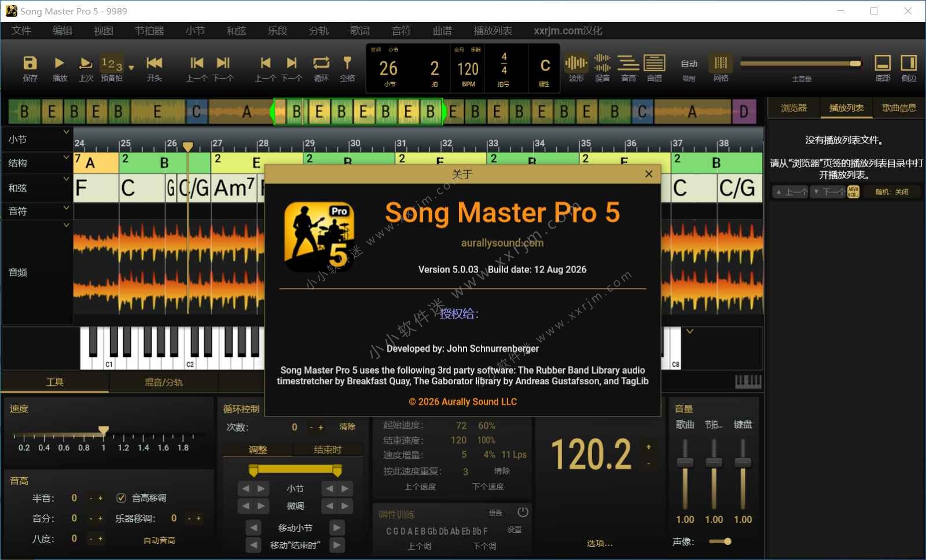Click 设置 in key training
The height and width of the screenshot is (560, 926).
[515, 530]
